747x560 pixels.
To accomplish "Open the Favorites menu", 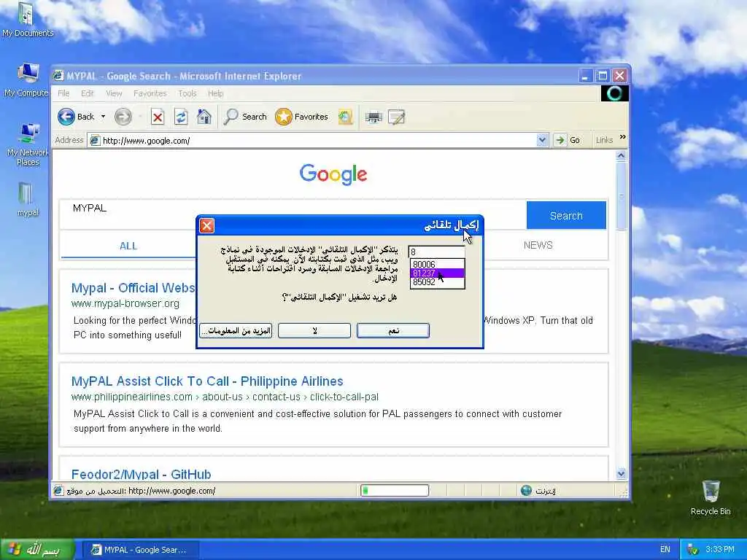I will tap(150, 93).
